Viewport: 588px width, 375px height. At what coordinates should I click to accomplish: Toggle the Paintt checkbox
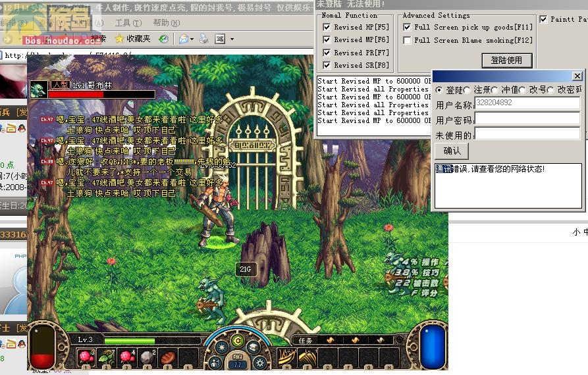[543, 18]
